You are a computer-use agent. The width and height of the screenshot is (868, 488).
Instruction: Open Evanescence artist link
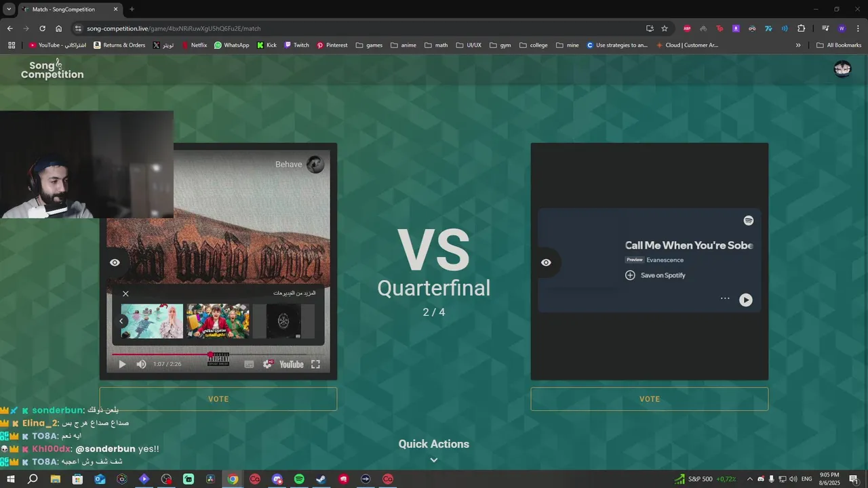pyautogui.click(x=665, y=260)
